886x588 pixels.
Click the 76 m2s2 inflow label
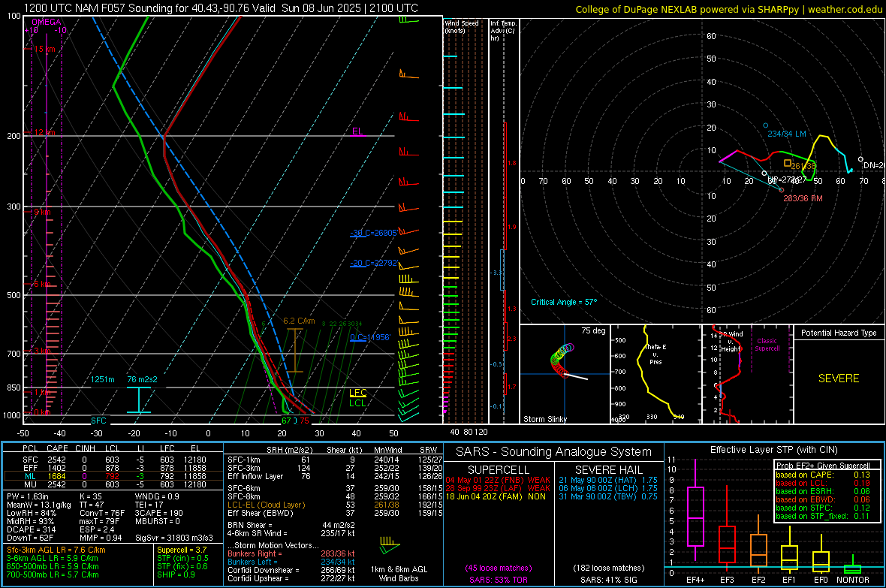(x=142, y=379)
